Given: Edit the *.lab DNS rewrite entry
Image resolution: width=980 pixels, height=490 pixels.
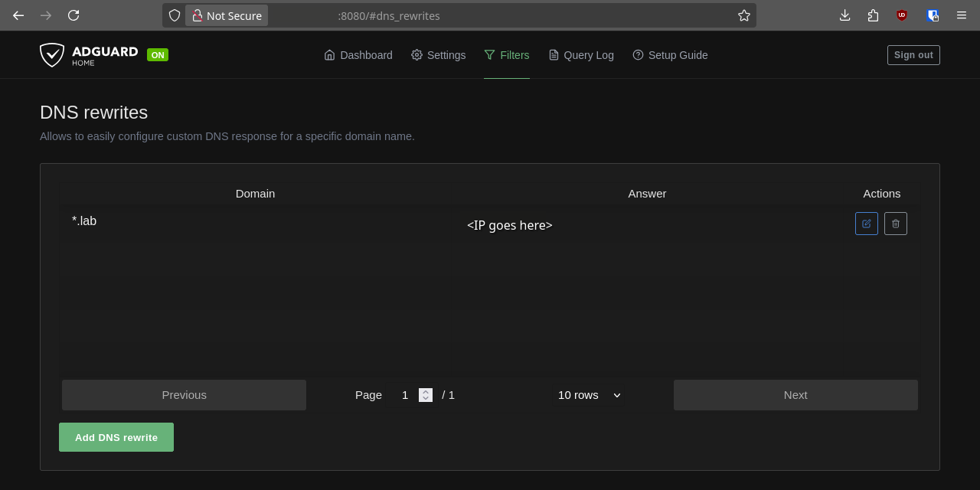Looking at the screenshot, I should pos(866,224).
